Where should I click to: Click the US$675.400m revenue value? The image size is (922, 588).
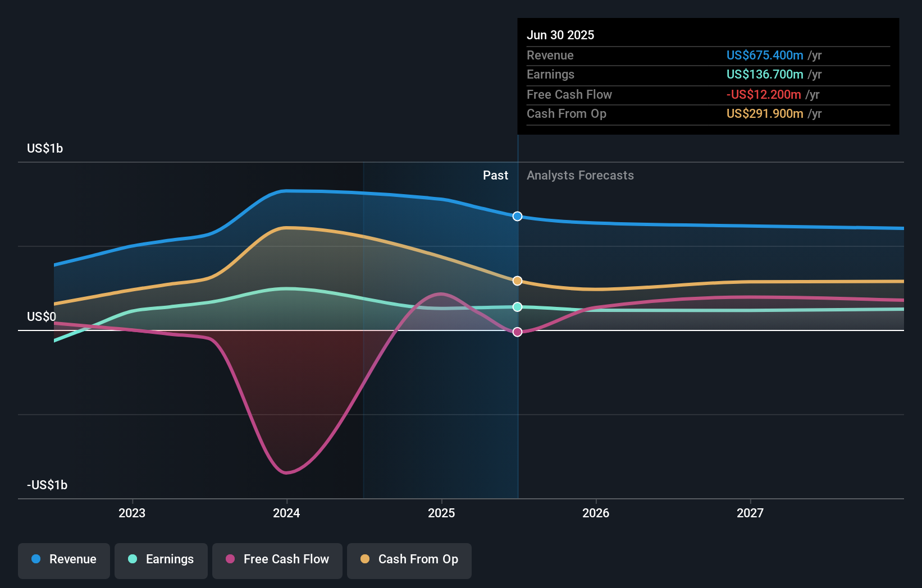click(x=765, y=55)
